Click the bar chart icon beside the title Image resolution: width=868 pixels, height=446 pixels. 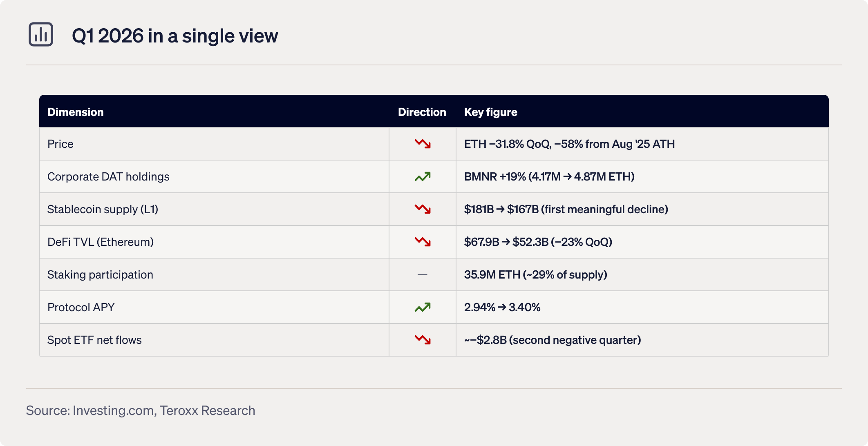tap(41, 35)
